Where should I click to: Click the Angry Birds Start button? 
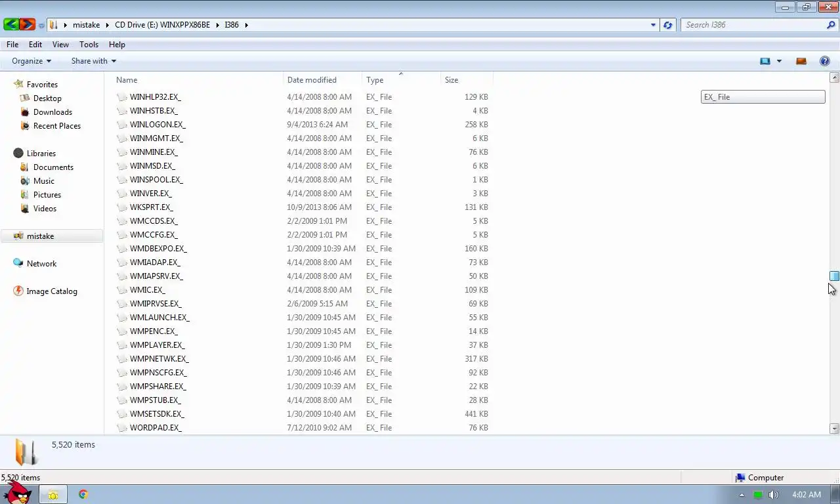click(x=16, y=493)
